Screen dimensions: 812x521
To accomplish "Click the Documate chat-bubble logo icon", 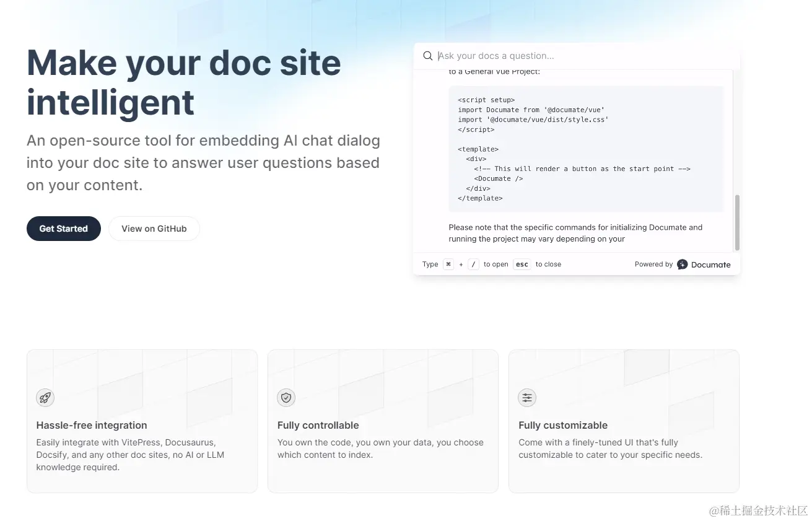I will tap(681, 264).
